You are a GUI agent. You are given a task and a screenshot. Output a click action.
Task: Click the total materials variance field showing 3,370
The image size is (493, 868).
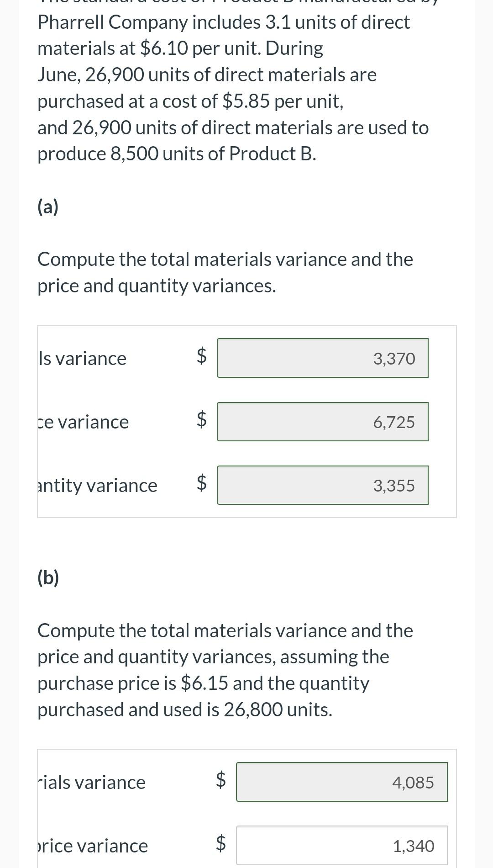click(x=323, y=358)
